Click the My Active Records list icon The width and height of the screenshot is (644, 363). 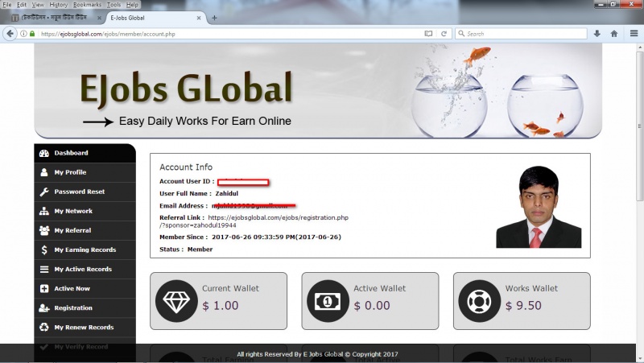pyautogui.click(x=44, y=270)
